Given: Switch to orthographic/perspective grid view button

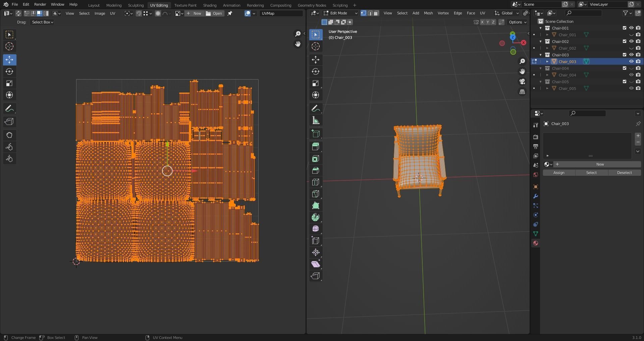Looking at the screenshot, I should [x=522, y=92].
